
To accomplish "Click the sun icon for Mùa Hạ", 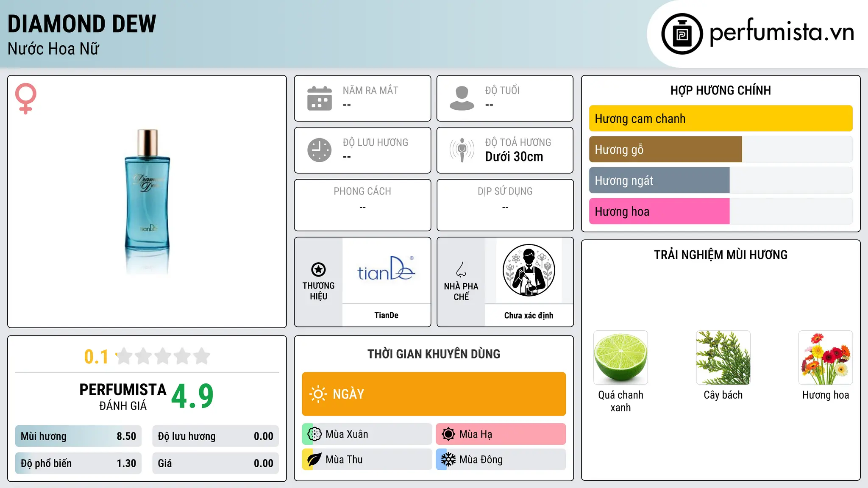I will point(448,434).
